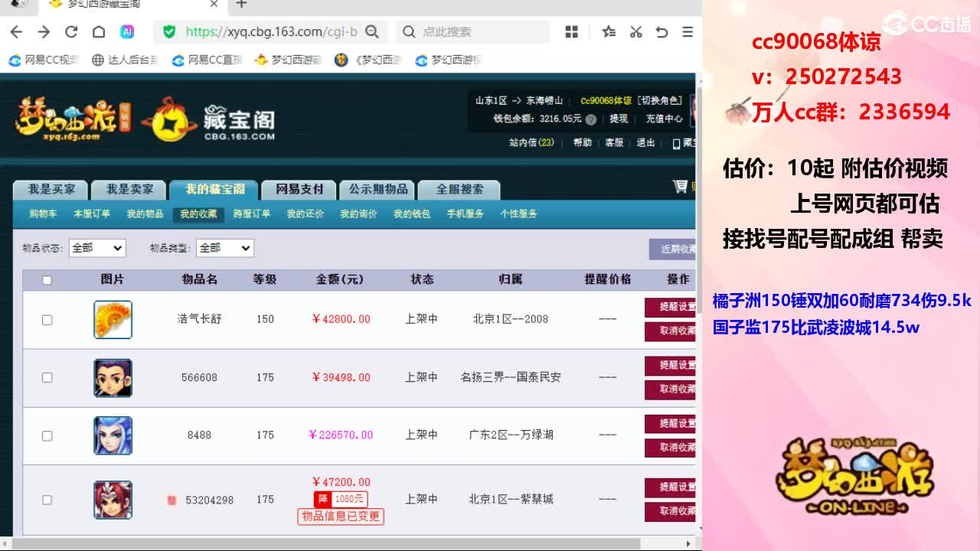The width and height of the screenshot is (980, 551).
Task: Open the browser hamburger menu icon
Action: click(x=688, y=31)
